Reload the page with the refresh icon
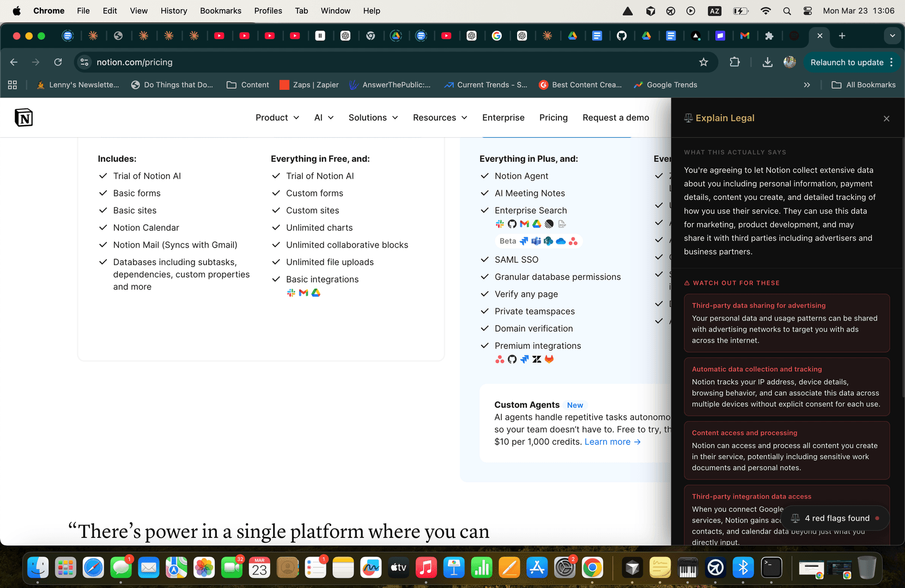 [x=58, y=62]
